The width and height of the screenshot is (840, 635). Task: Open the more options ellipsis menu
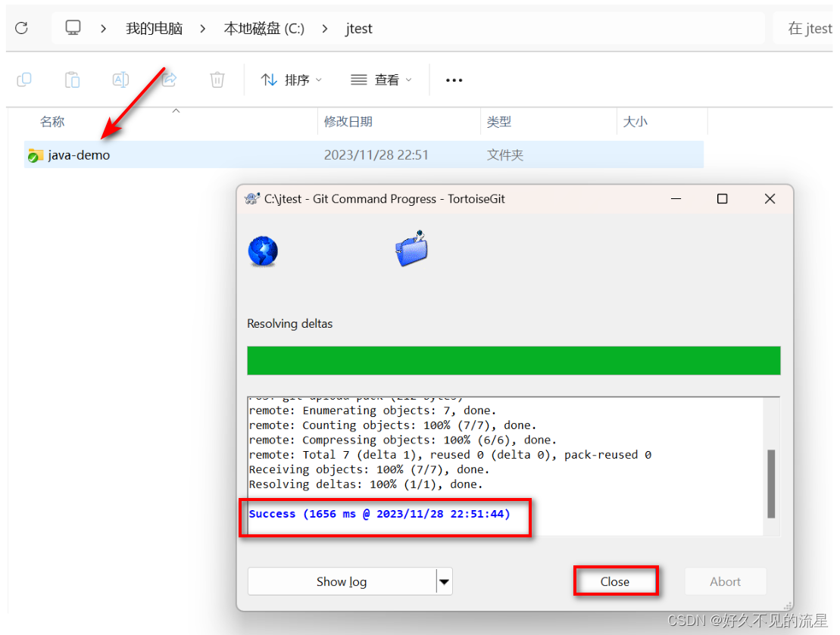[454, 80]
